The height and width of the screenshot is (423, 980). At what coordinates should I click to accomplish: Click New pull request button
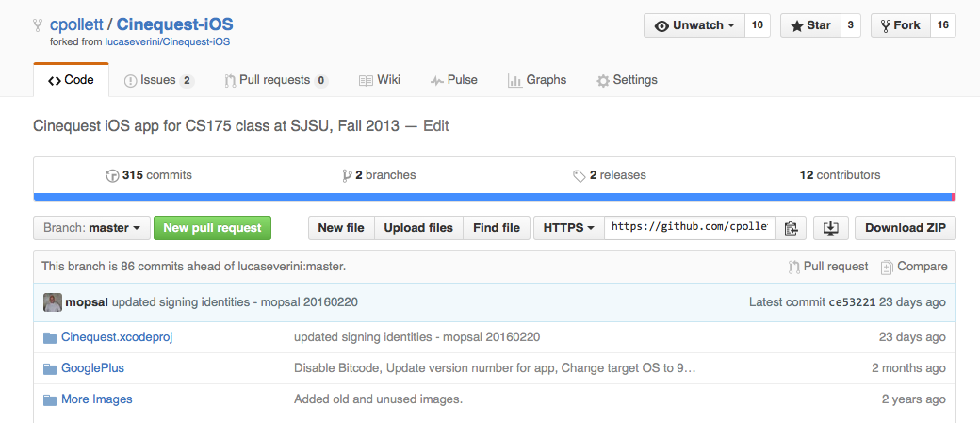(213, 228)
